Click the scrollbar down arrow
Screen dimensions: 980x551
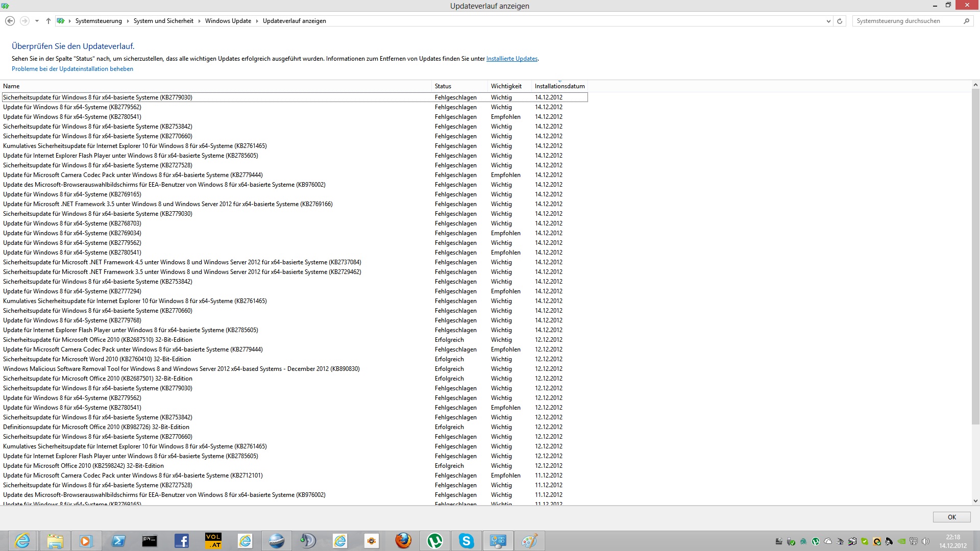pyautogui.click(x=975, y=501)
